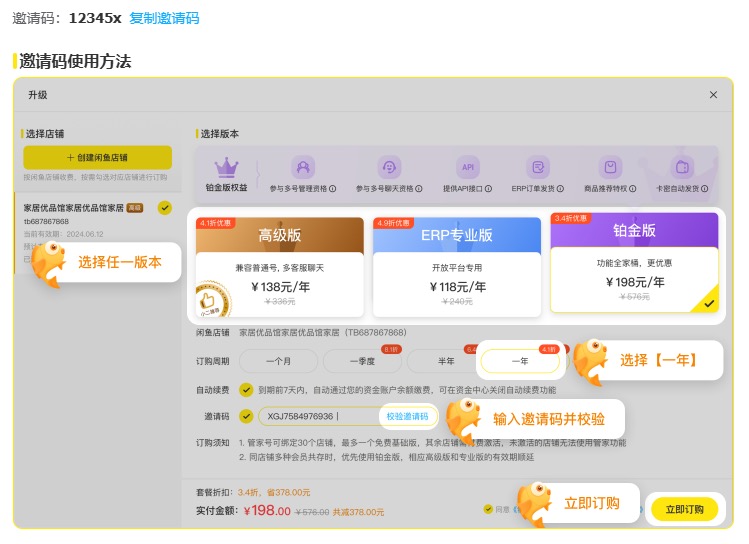This screenshot has width=749, height=544.
Task: Choose the 一年 subscription period
Action: click(520, 361)
